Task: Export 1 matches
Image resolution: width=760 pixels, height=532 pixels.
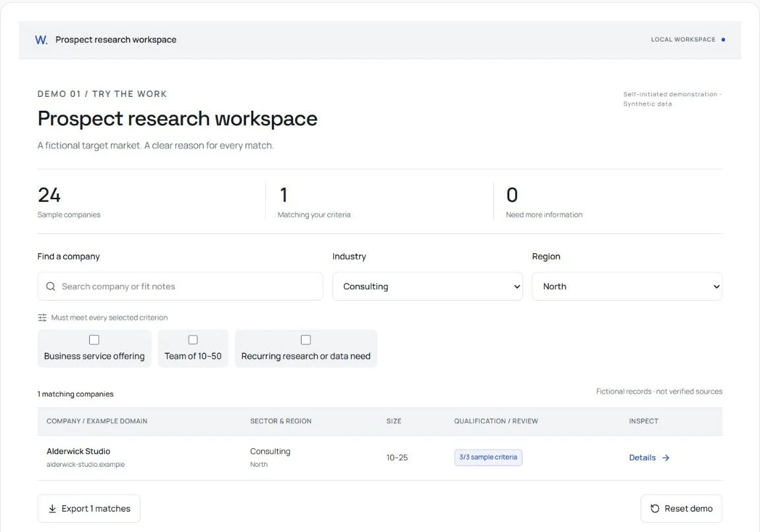Action: coord(88,509)
